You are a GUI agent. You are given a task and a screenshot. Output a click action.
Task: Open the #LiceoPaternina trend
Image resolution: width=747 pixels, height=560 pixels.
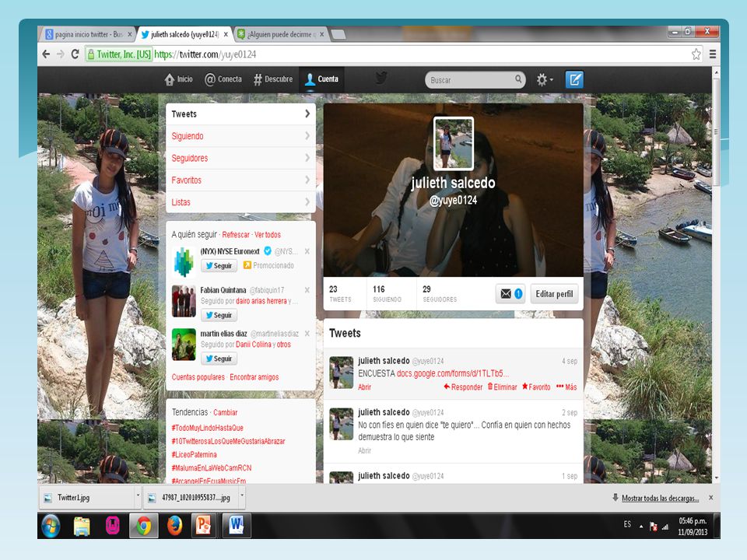194,454
